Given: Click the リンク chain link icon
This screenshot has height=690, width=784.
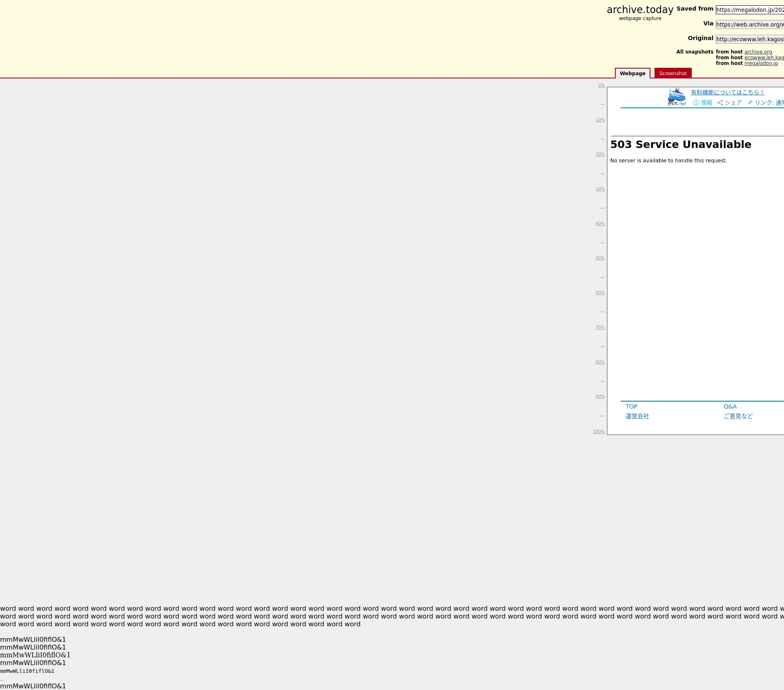Looking at the screenshot, I should point(750,103).
